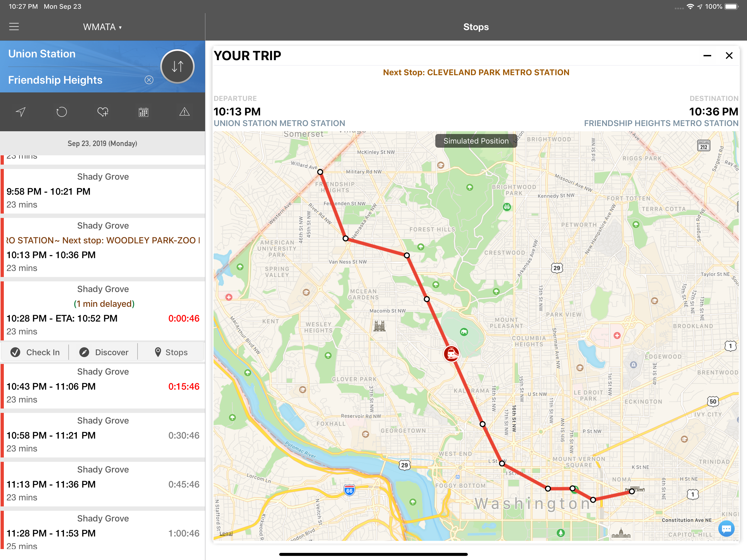The image size is (747, 560).
Task: Minimize the Your Trip panel
Action: [x=707, y=56]
